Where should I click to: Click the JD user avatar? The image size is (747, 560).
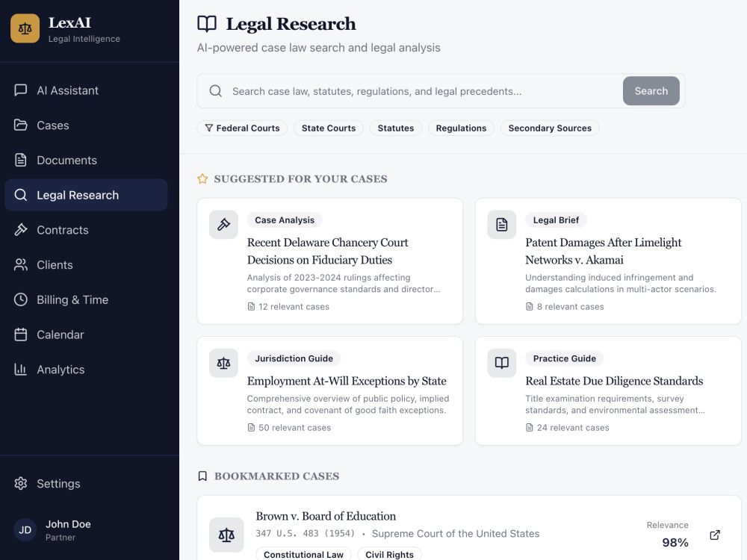[25, 530]
